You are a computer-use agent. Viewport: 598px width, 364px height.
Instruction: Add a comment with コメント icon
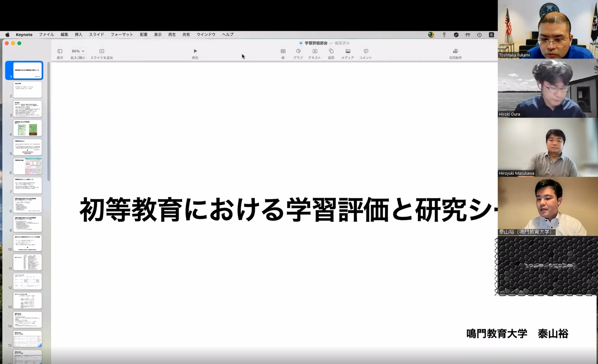(366, 51)
